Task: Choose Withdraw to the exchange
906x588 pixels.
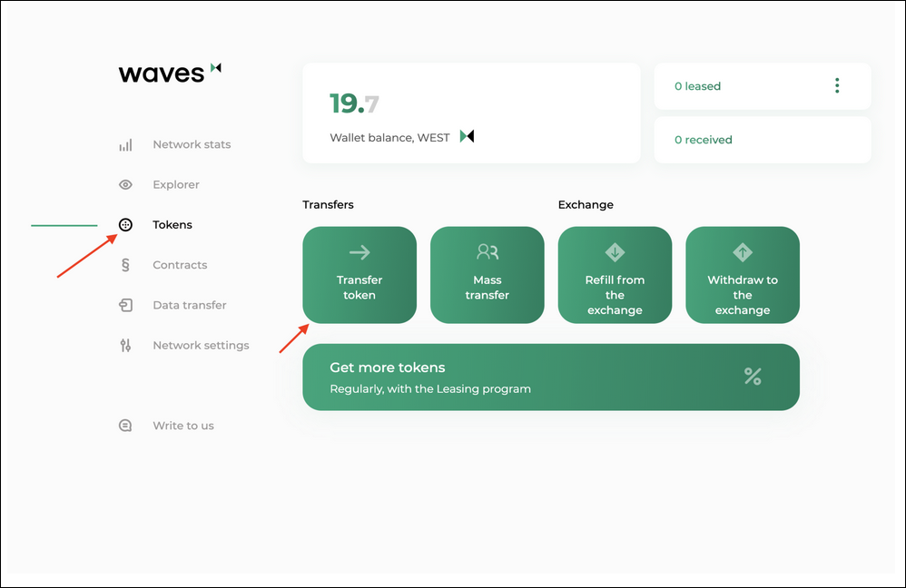Action: 742,275
